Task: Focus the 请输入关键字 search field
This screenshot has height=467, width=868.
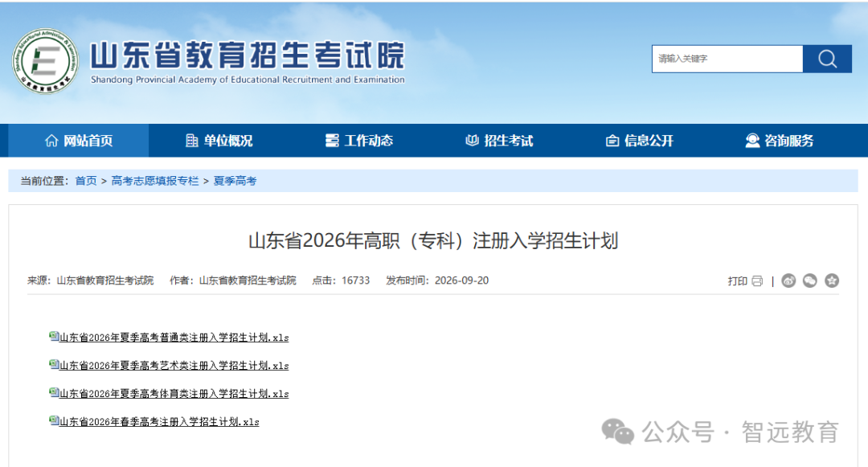Action: click(x=727, y=59)
